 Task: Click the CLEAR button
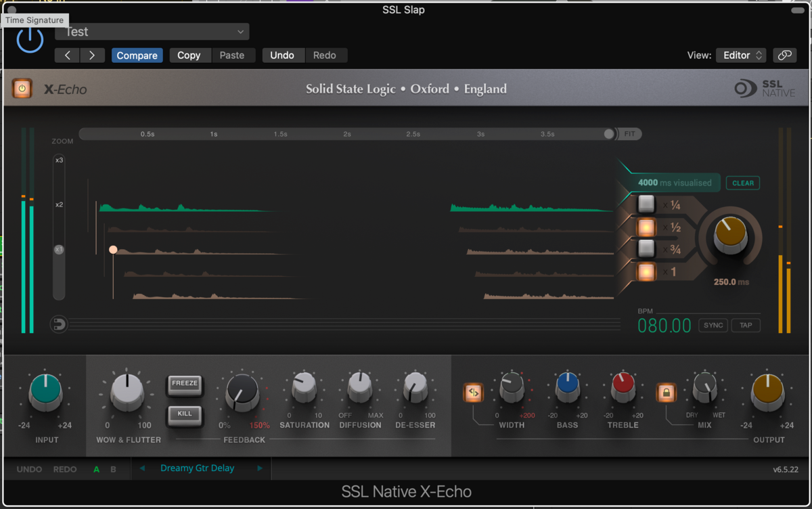743,183
